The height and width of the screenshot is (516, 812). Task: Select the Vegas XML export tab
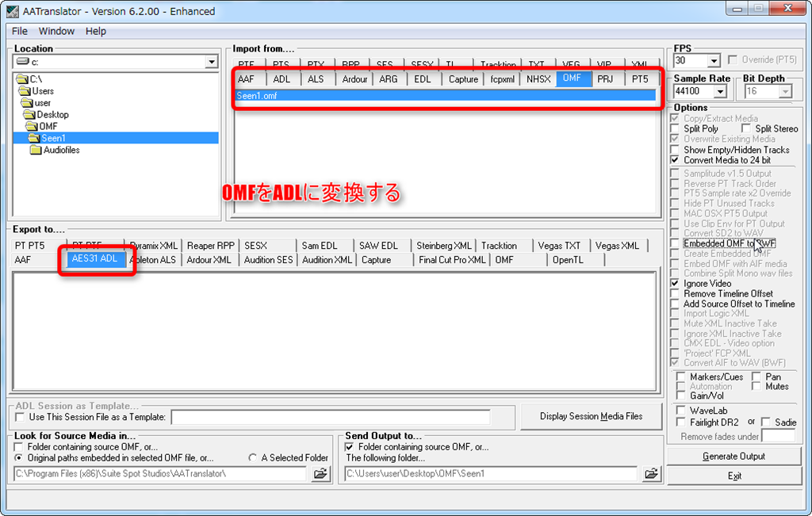[617, 246]
